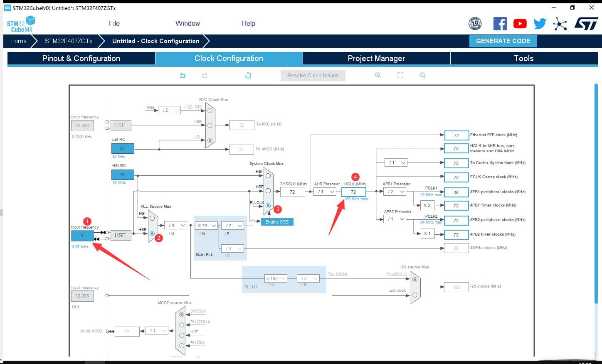Click the HSI RC 16 value box
This screenshot has width=602, height=364.
pyautogui.click(x=123, y=175)
